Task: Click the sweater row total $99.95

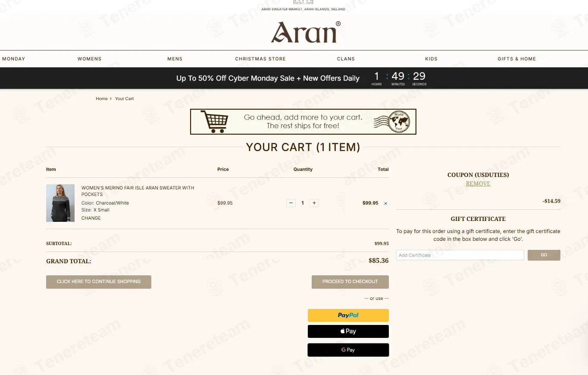Action: [x=370, y=203]
